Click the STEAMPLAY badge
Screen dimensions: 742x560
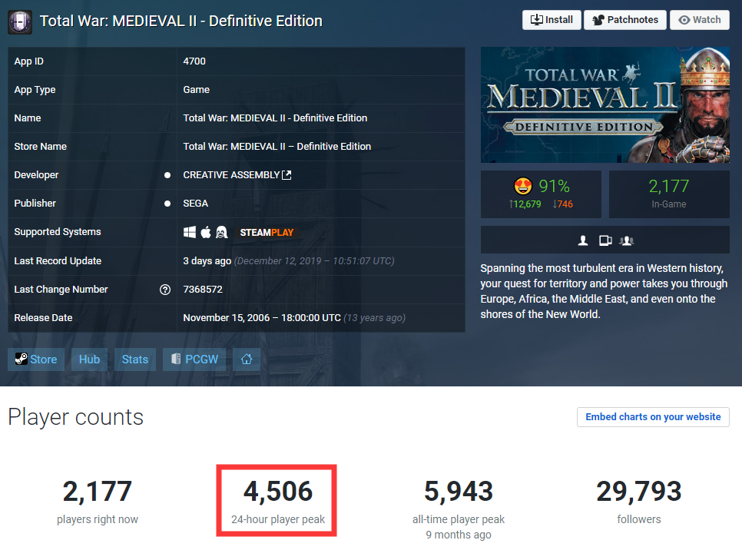(x=267, y=232)
